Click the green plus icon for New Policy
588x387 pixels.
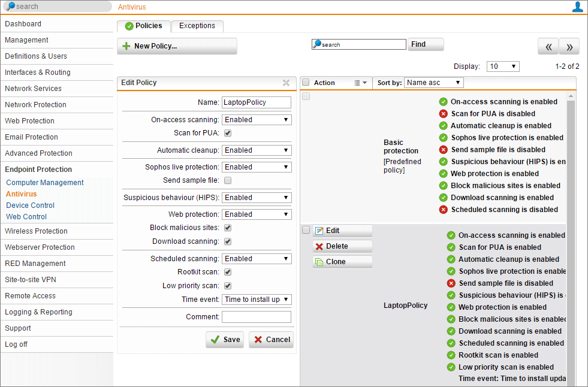126,46
